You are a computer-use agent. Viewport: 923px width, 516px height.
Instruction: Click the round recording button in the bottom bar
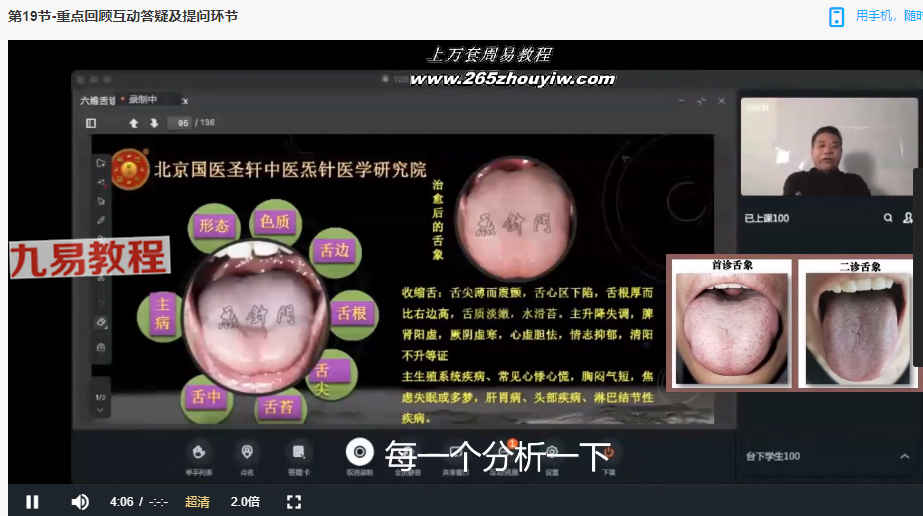pyautogui.click(x=360, y=452)
